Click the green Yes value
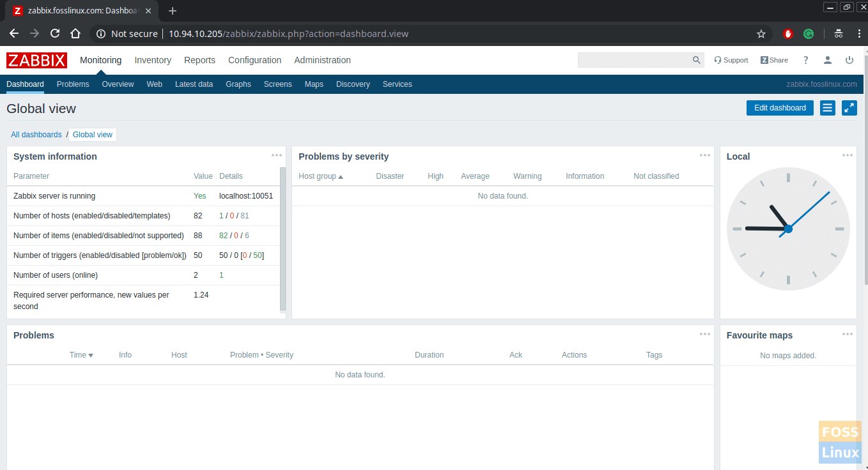Viewport: 868px width, 470px height. (x=200, y=196)
